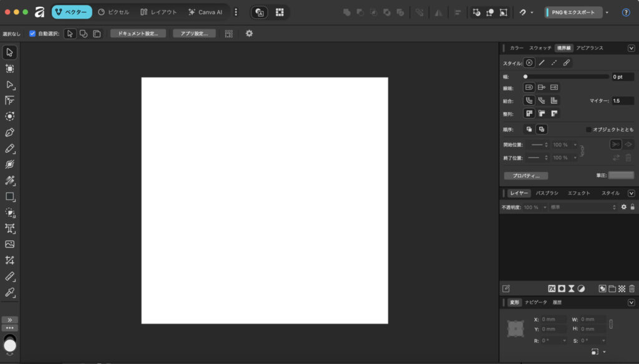Delete layer with the trash icon
The width and height of the screenshot is (639, 364).
[632, 289]
